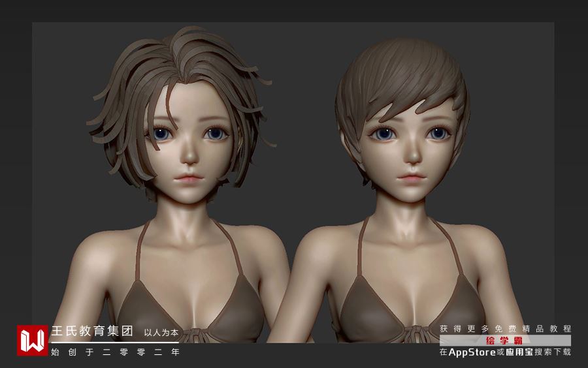Click the 获得更多免费精品教程 text

click(506, 329)
